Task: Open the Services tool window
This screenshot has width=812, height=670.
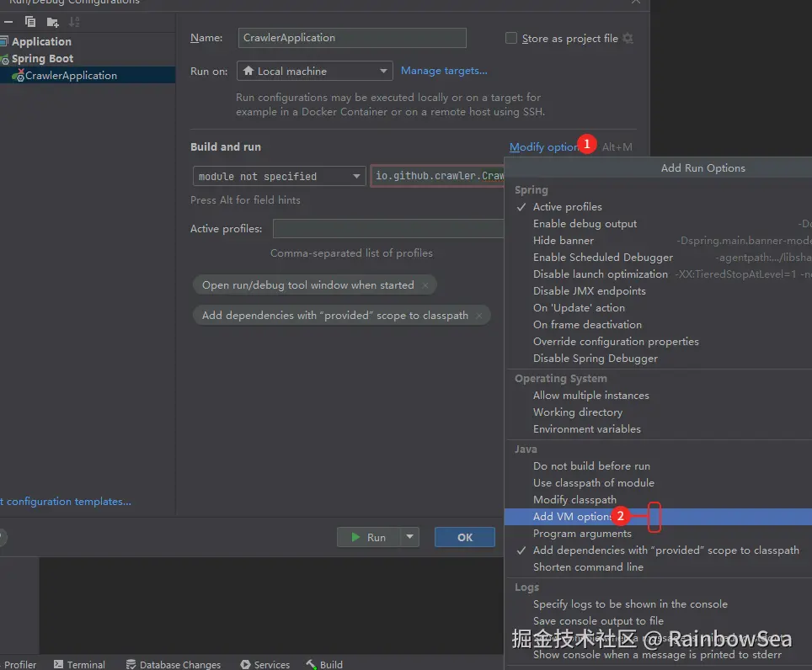Action: point(264,664)
